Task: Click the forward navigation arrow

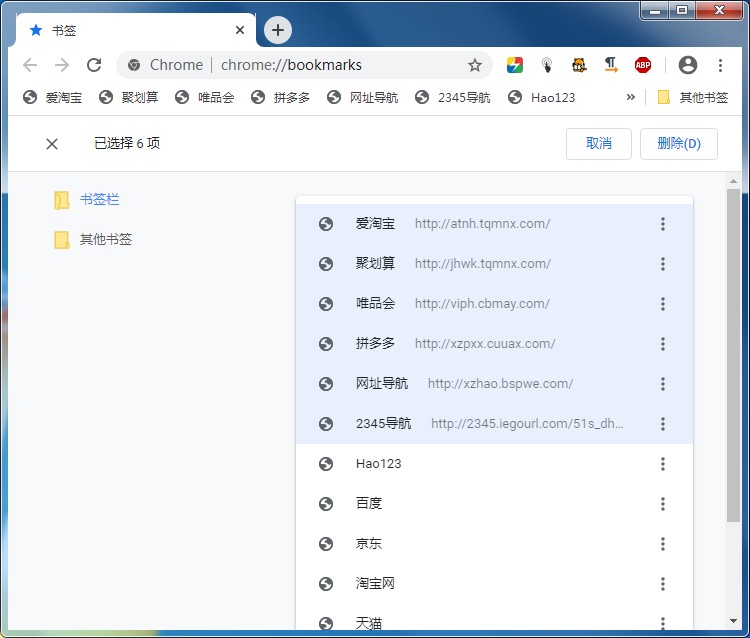Action: (62, 65)
